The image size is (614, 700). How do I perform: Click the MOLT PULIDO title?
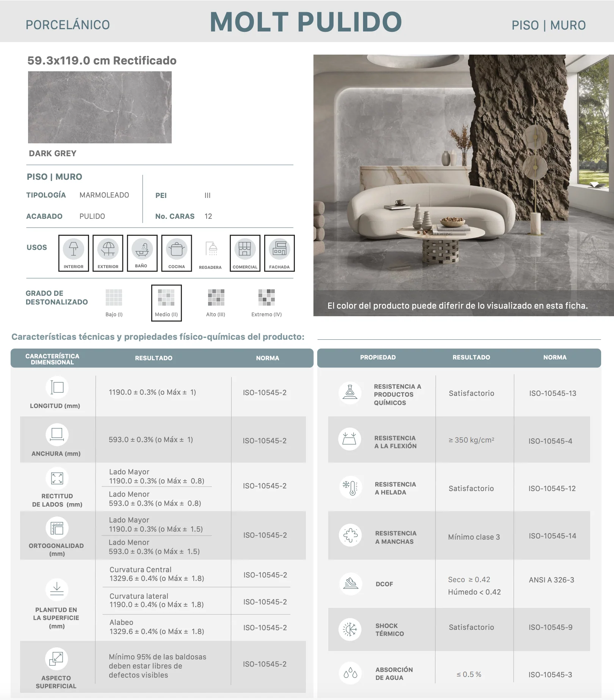click(306, 22)
